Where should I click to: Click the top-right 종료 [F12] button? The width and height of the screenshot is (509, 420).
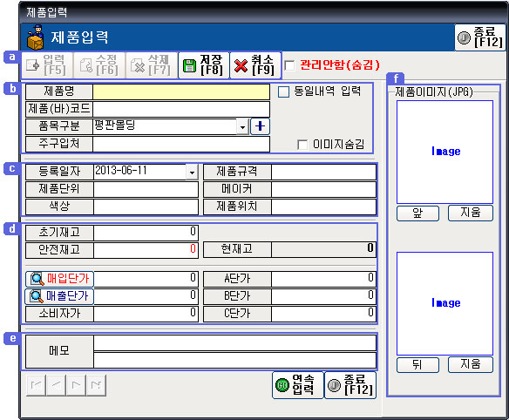pos(480,37)
